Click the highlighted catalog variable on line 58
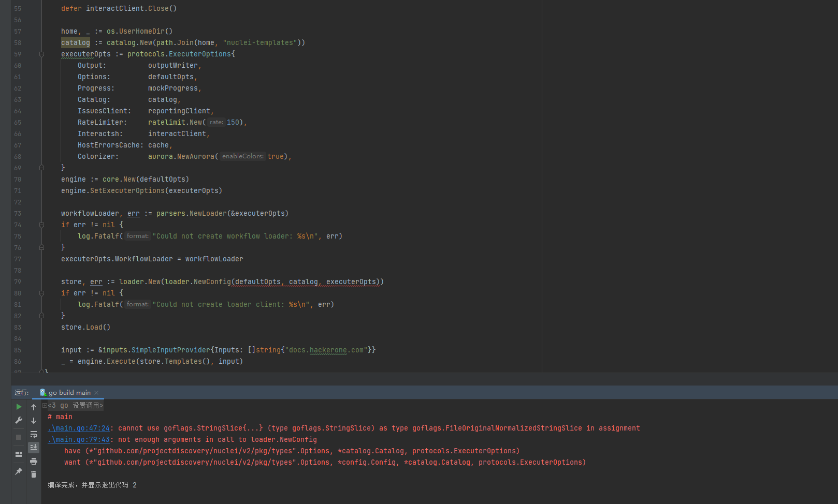 click(x=75, y=42)
